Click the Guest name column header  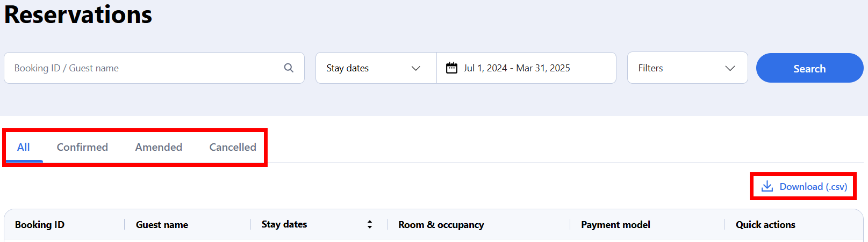[x=162, y=225]
